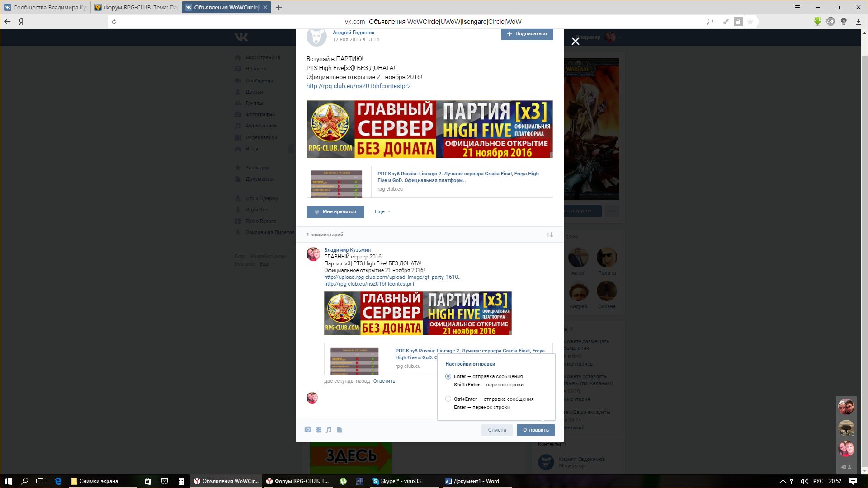Image resolution: width=868 pixels, height=488 pixels.
Task: Expand Ещё in the footer links
Action: 267,264
